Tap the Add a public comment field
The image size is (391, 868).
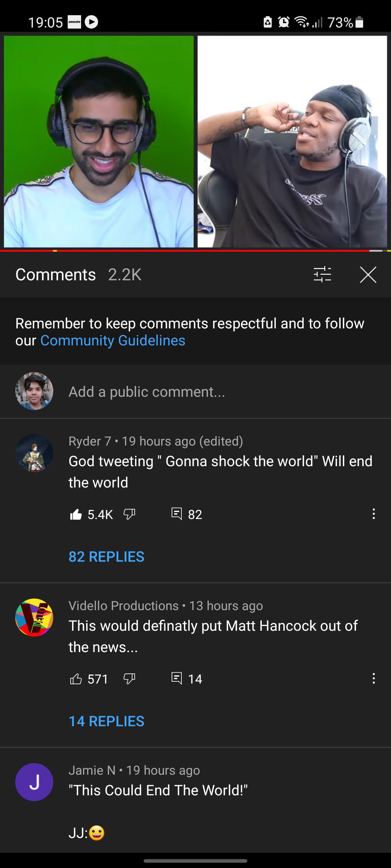(x=147, y=392)
